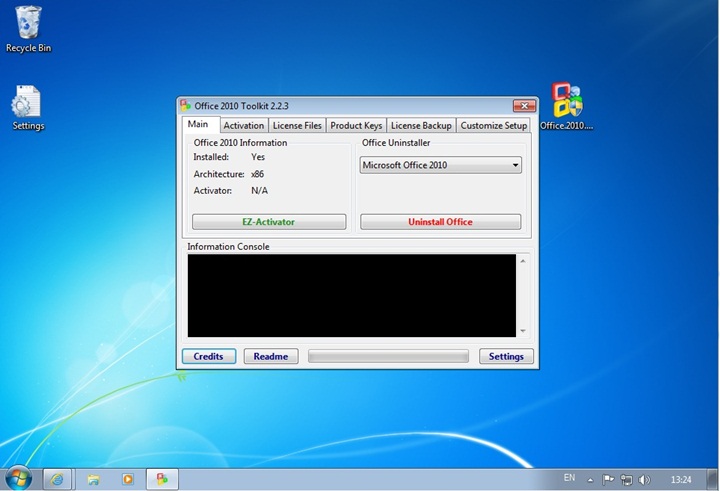Click the 'Office Uninstaller' group label
Image resolution: width=720 pixels, height=491 pixels.
pos(396,143)
